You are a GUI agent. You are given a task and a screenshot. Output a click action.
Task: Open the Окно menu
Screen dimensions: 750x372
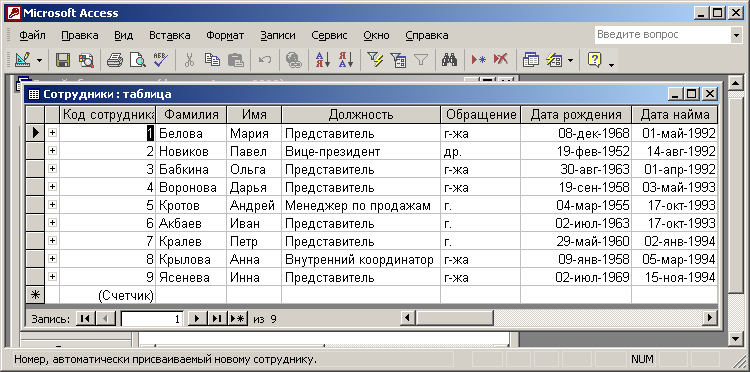[376, 35]
